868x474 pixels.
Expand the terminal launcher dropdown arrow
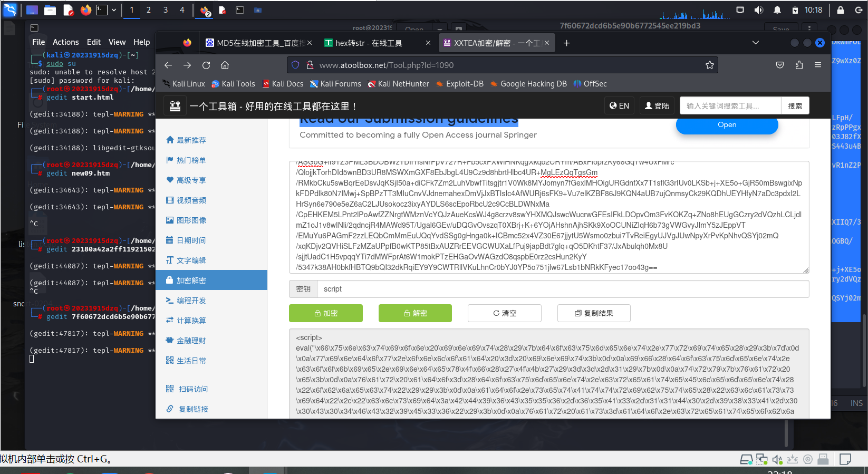(x=113, y=10)
